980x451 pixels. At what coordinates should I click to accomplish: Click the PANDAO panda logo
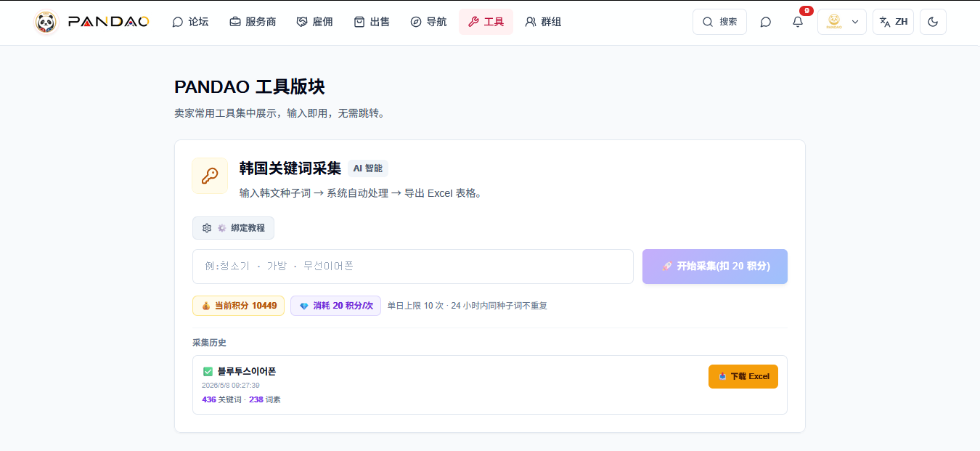(x=46, y=22)
